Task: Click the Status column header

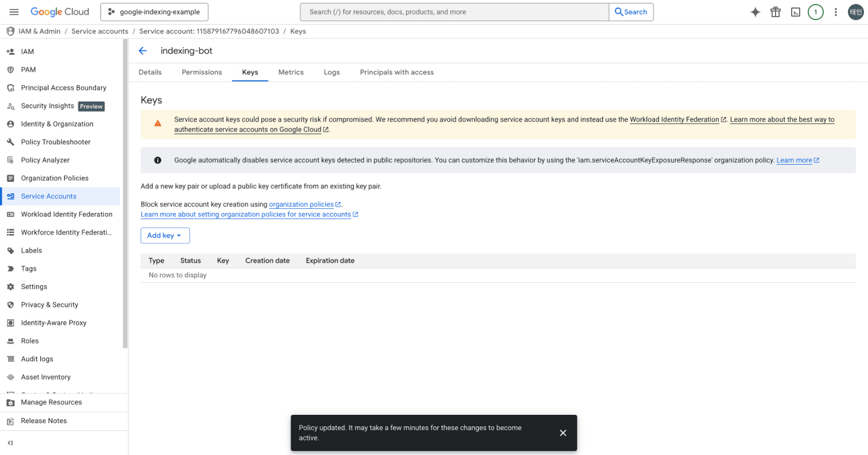Action: [x=191, y=260]
